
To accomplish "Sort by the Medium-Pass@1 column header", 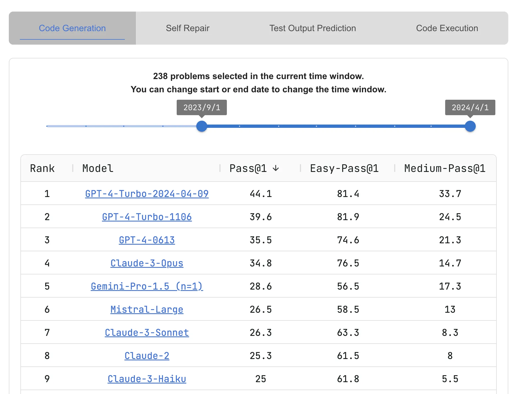I will coord(445,168).
